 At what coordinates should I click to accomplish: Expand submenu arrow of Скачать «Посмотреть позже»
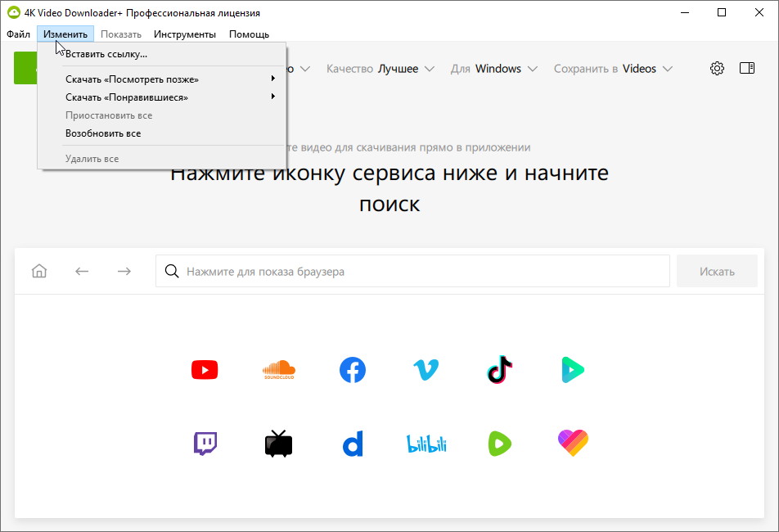[272, 79]
